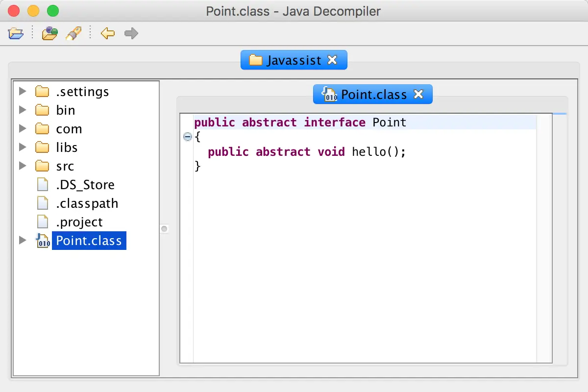Click the class icon on Point.class tab
The height and width of the screenshot is (392, 588).
pyautogui.click(x=329, y=94)
